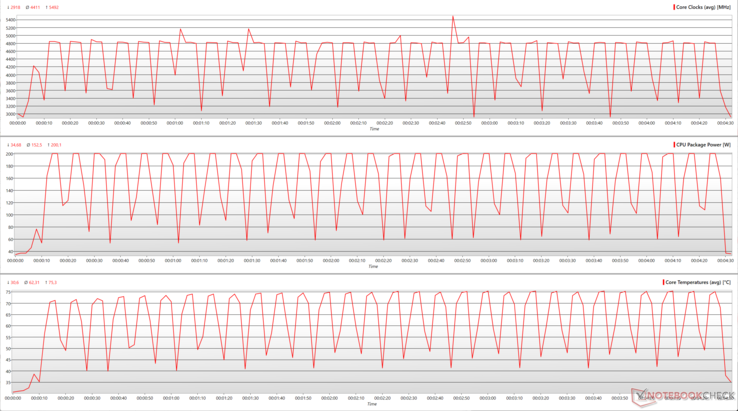The width and height of the screenshot is (738, 411).
Task: Click 00:02:00 time marker on Core Clocks axis
Action: point(332,123)
